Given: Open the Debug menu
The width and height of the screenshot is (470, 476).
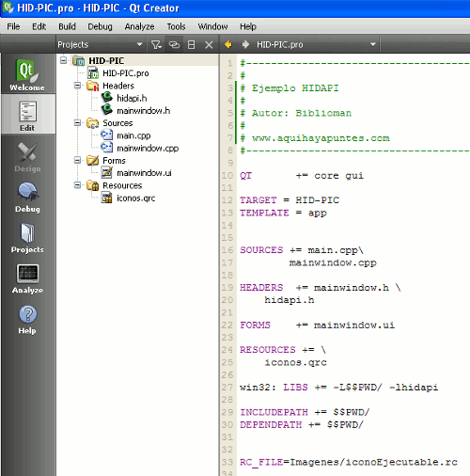Looking at the screenshot, I should click(x=100, y=26).
